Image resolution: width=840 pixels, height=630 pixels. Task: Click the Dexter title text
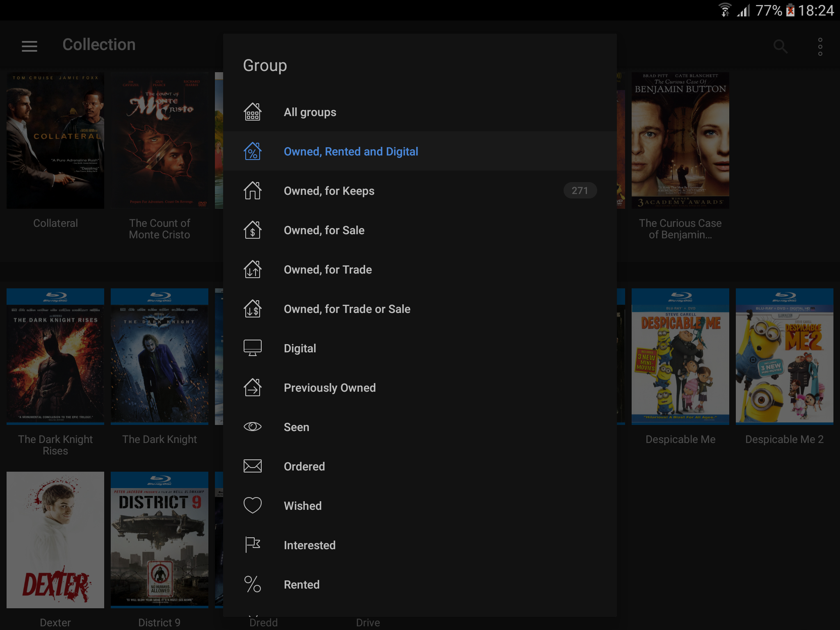(55, 623)
